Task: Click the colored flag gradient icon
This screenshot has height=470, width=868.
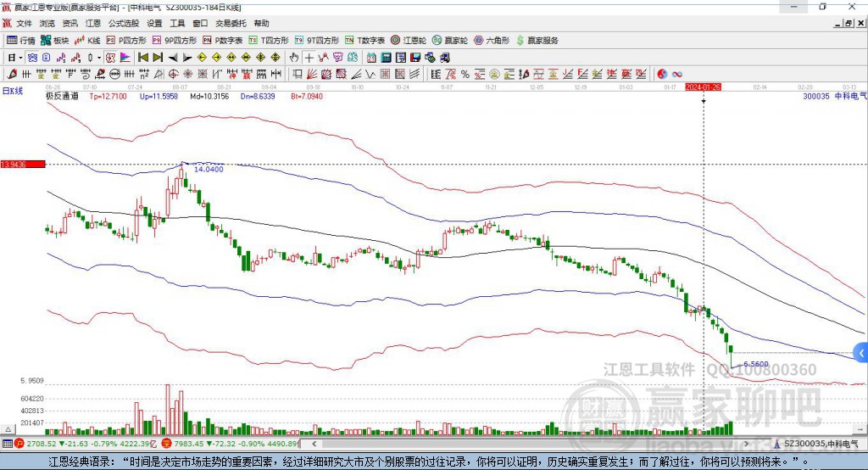Action: point(125,58)
